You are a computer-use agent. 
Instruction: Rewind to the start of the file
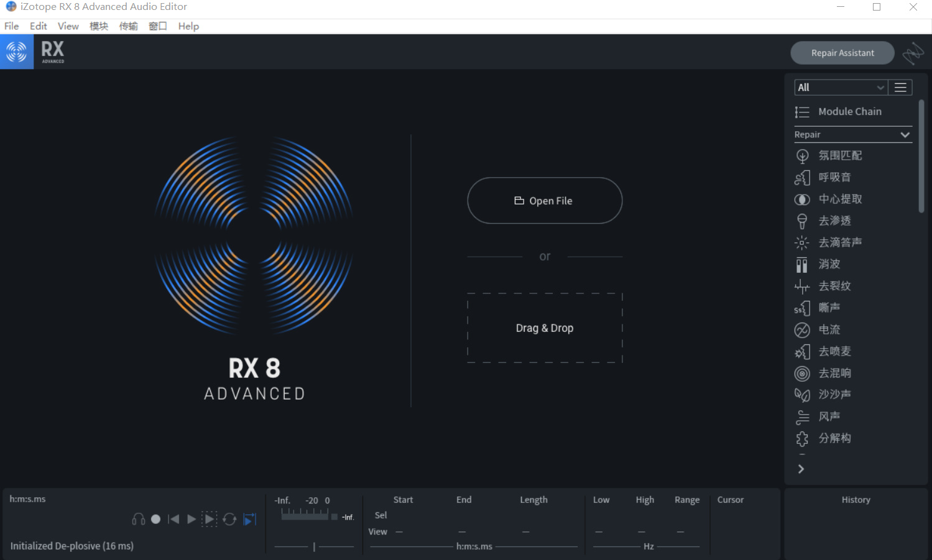[x=173, y=519]
